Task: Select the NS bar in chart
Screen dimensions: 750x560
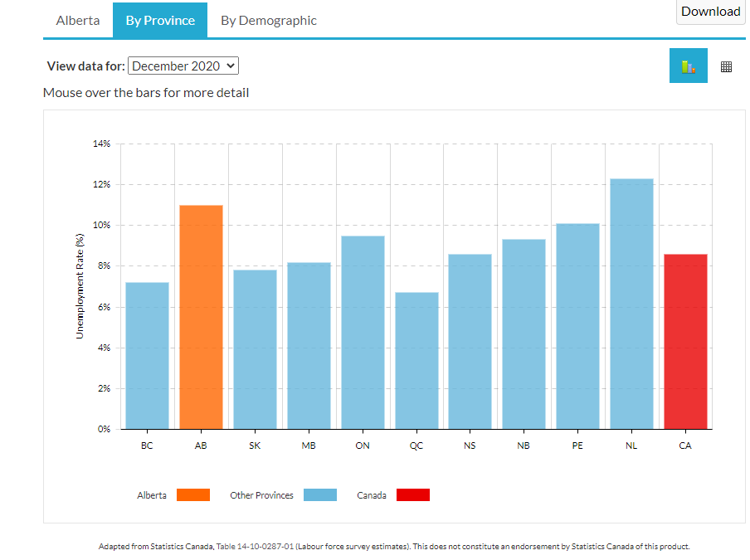Action: [470, 341]
